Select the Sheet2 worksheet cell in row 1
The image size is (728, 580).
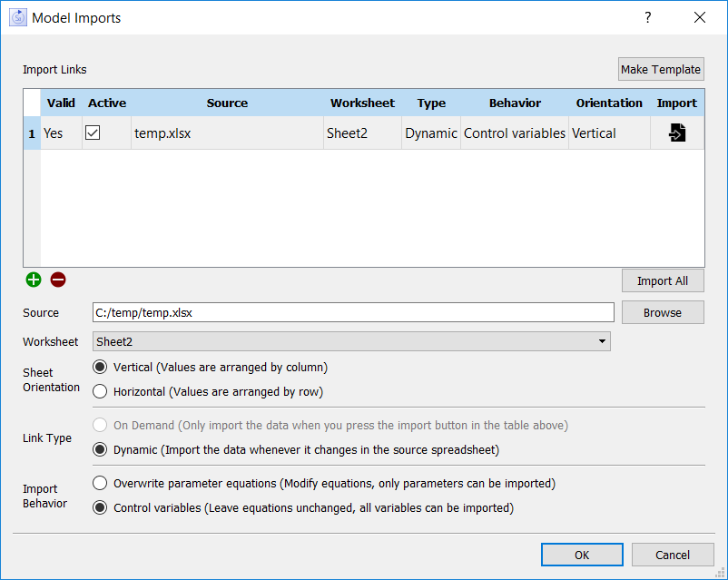[x=361, y=133]
